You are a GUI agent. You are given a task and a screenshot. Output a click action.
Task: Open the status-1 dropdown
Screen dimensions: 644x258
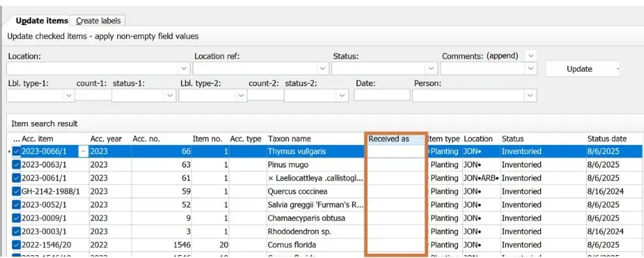169,96
